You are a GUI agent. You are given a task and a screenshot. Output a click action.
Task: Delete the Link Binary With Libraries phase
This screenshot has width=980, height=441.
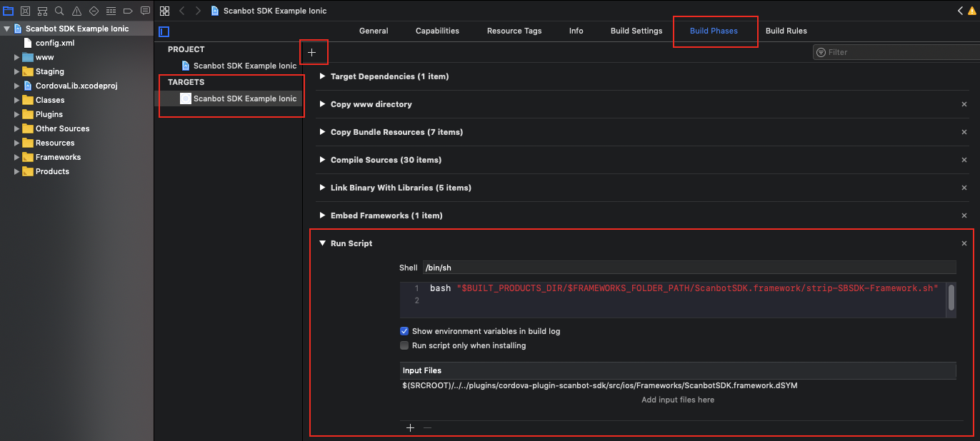click(x=964, y=188)
